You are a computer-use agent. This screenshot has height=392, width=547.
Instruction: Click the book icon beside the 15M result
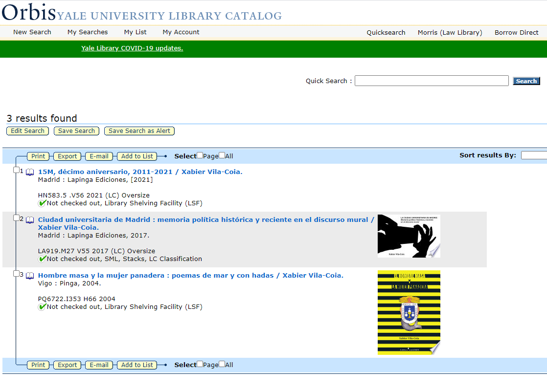tap(30, 172)
